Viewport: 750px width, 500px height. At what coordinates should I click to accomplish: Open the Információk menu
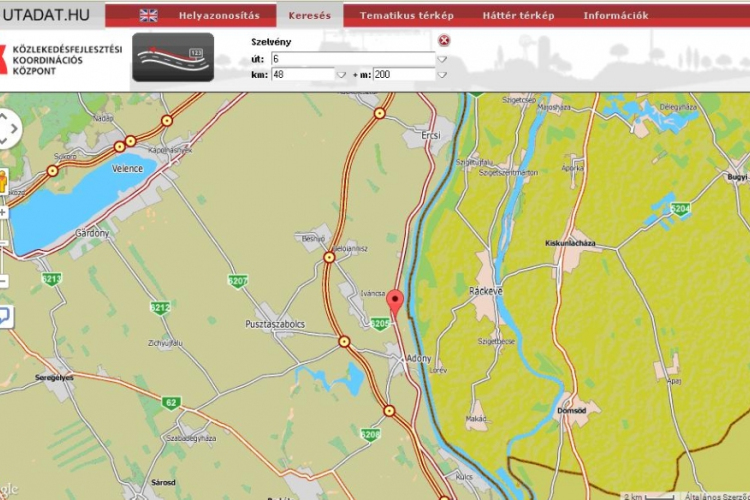615,15
